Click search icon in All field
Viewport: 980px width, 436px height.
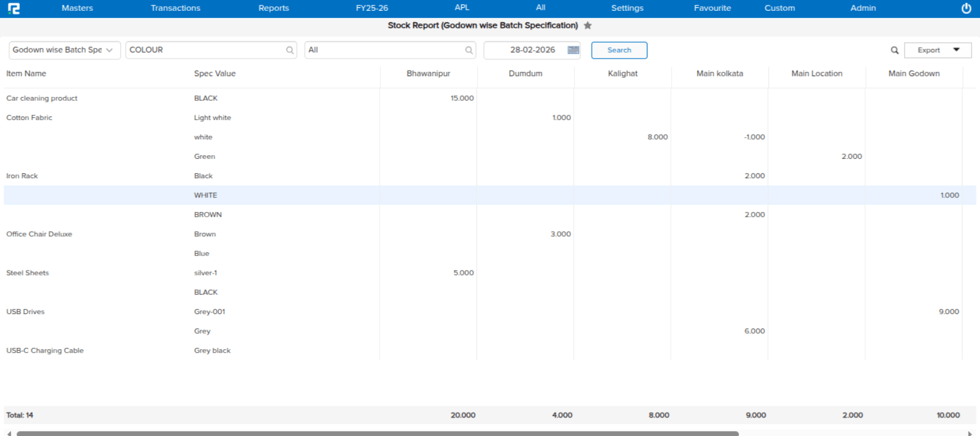[x=469, y=50]
